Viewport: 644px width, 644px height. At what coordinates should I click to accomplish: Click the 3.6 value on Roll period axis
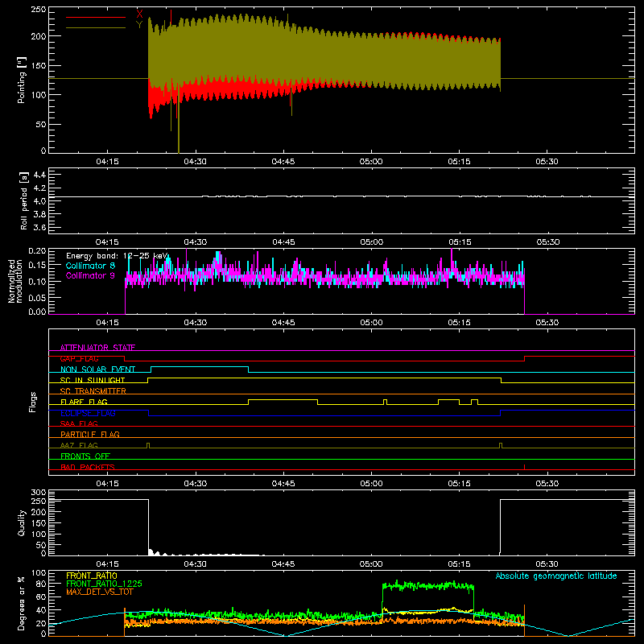39,227
